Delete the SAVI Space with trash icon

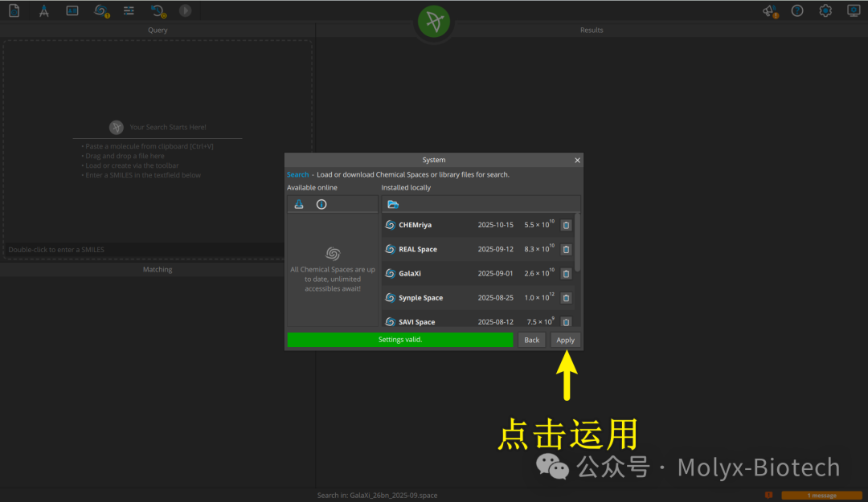coord(566,321)
